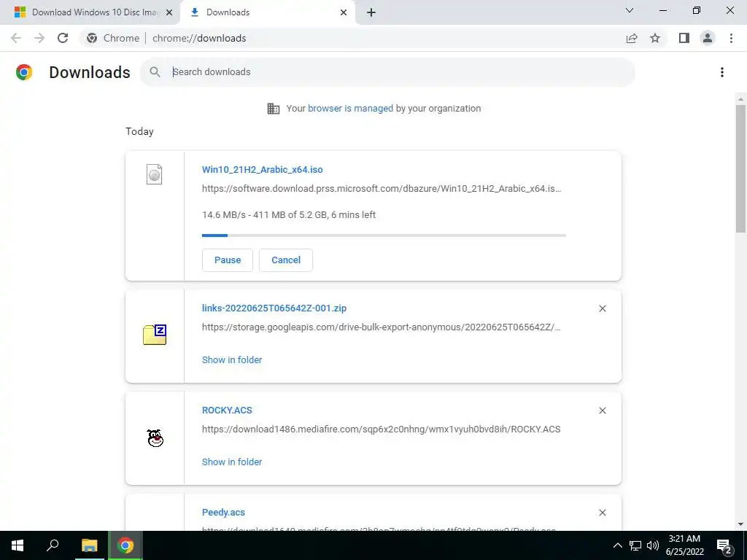
Task: Bookmark this tab with star icon
Action: 655,38
